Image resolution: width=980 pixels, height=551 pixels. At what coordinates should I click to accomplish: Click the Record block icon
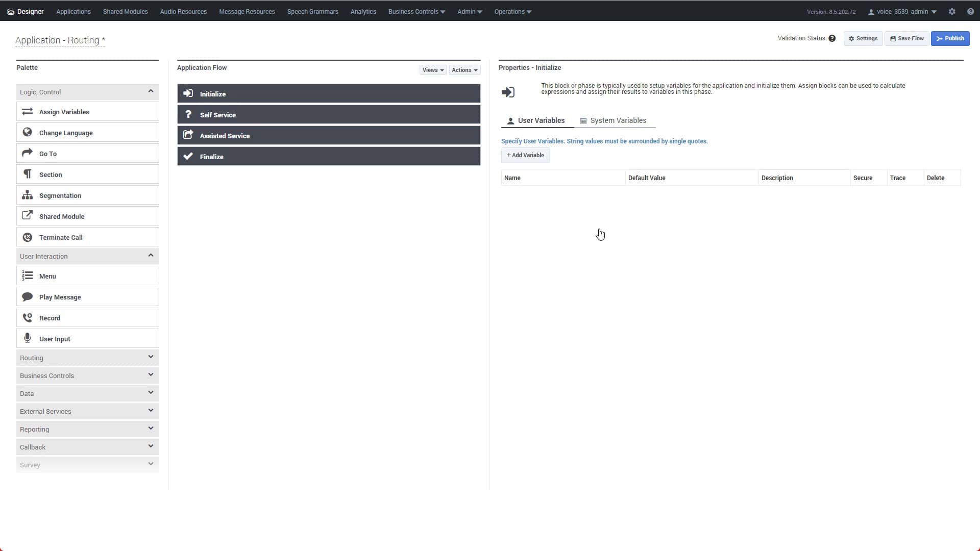(28, 317)
